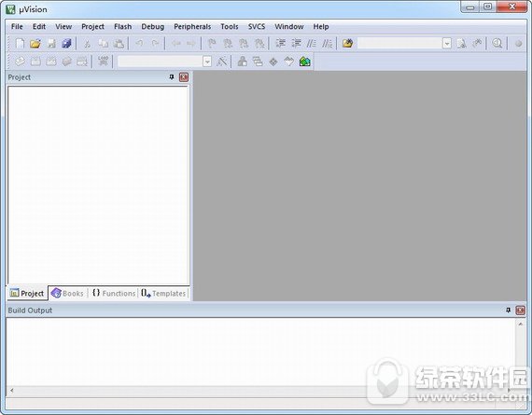Screen dimensions: 532x415
Task: Undo last action icon
Action: (x=139, y=44)
